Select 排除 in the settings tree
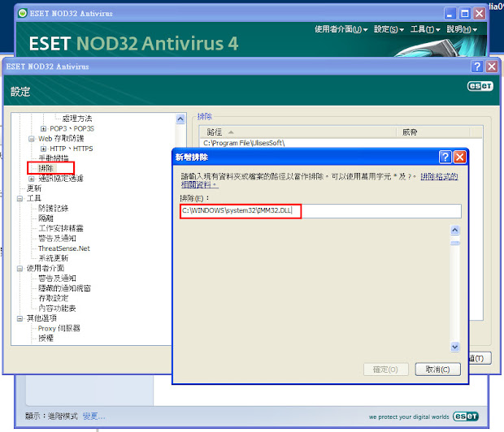The image size is (504, 432). [46, 168]
